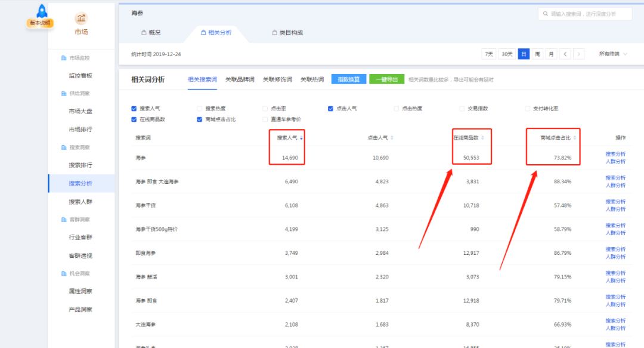This screenshot has width=644, height=348.
Task: Open 人群分析 link for 即食海参 row
Action: (x=615, y=257)
